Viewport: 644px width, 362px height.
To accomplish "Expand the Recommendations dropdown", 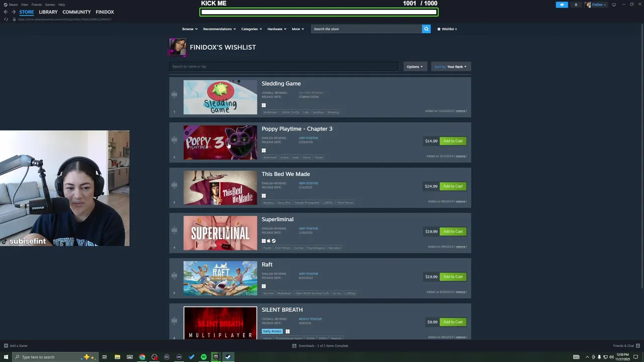I will (x=219, y=29).
